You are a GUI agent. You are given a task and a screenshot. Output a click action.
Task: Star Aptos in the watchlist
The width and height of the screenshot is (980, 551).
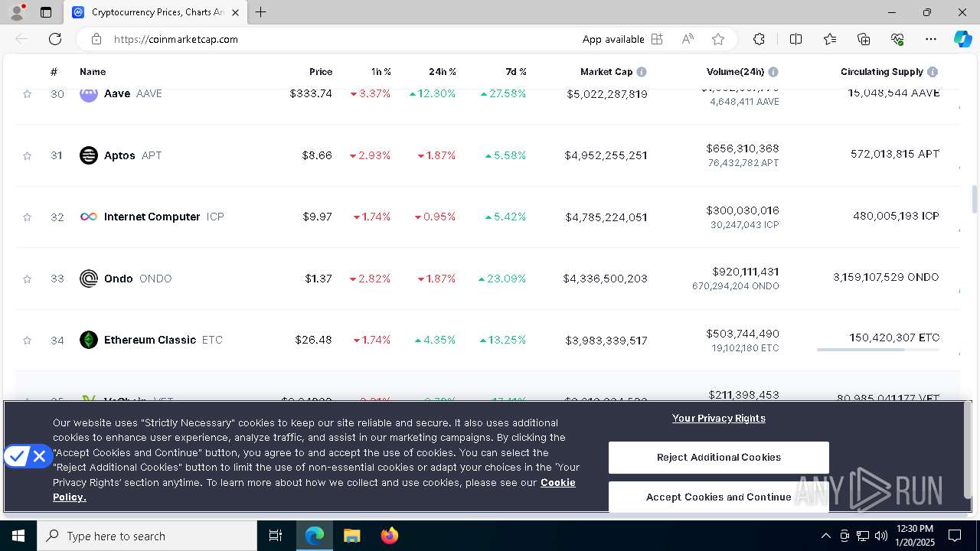[x=27, y=155]
